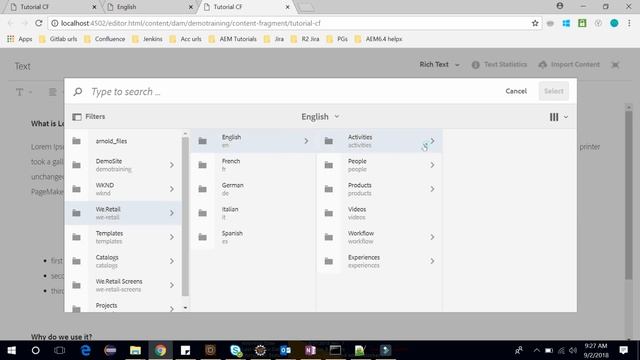640x360 pixels.
Task: Bookmark this page with the star icon
Action: (x=535, y=23)
